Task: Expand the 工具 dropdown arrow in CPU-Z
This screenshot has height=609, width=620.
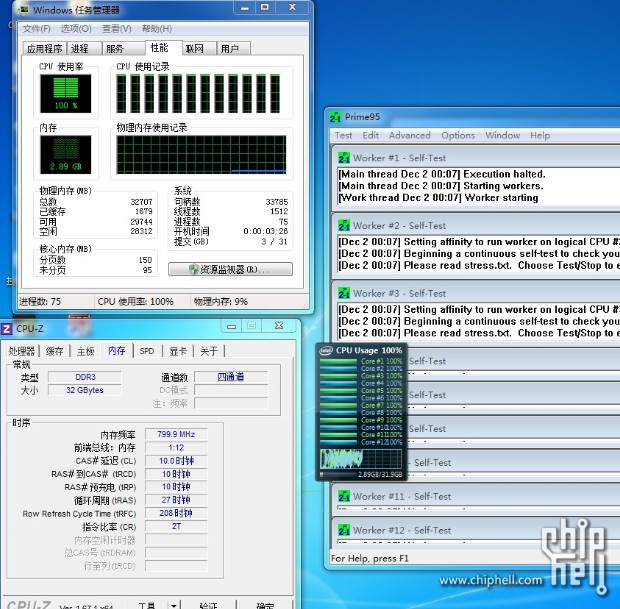Action: [x=174, y=605]
